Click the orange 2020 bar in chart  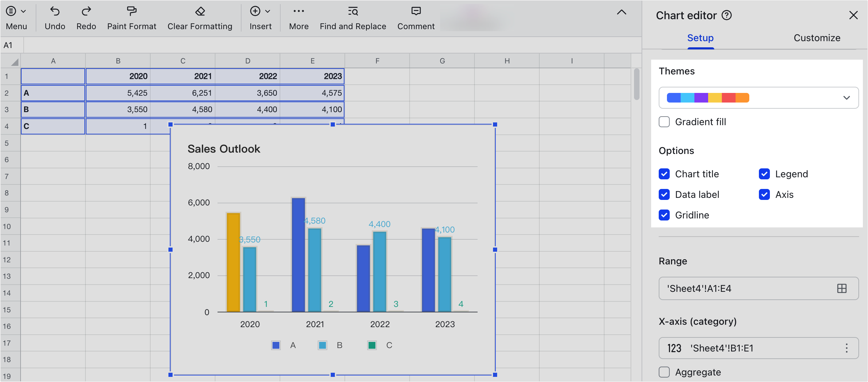click(233, 262)
